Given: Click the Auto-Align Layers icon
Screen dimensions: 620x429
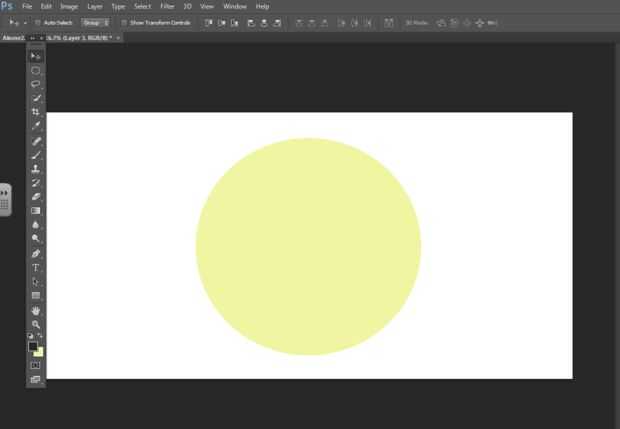Looking at the screenshot, I should (x=389, y=23).
